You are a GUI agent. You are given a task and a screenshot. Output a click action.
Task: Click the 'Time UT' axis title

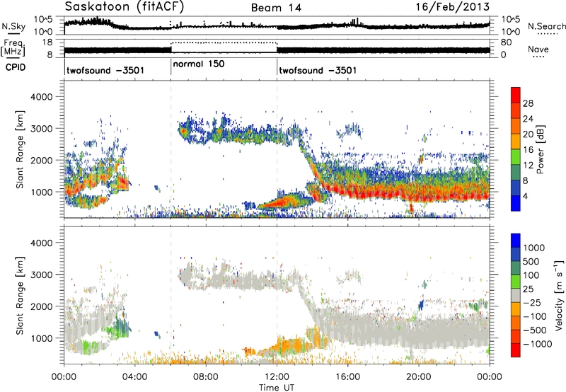[277, 387]
